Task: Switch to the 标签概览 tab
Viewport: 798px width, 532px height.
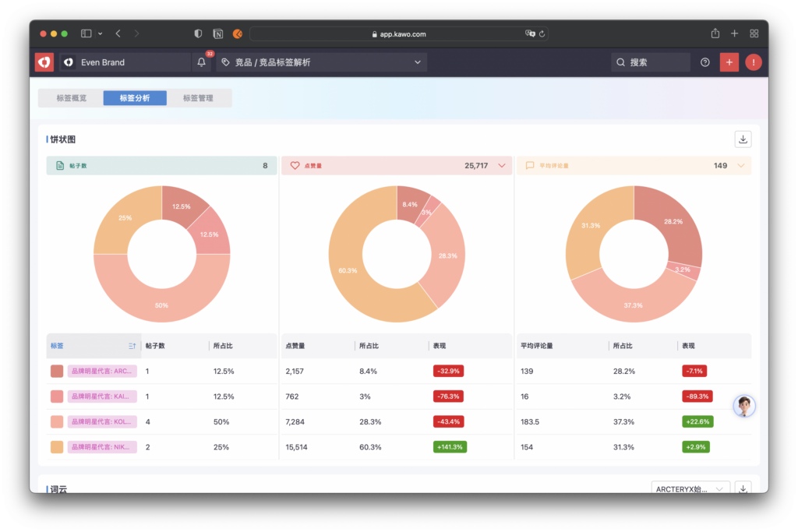Action: [x=72, y=98]
